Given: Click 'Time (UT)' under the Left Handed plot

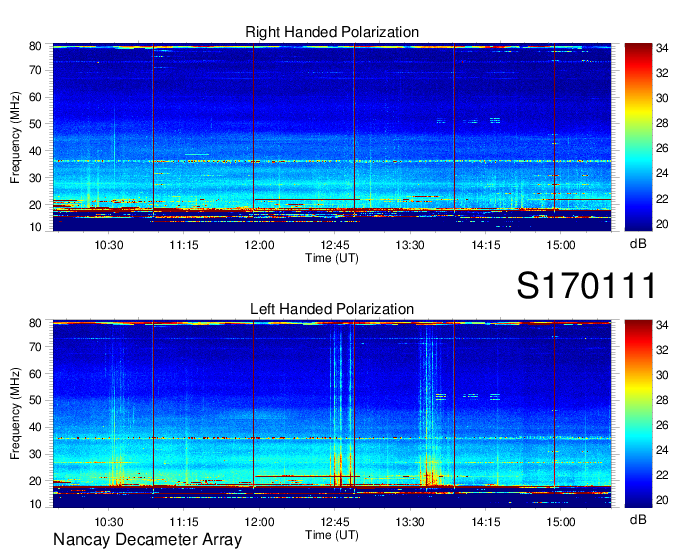Looking at the screenshot, I should click(332, 535).
